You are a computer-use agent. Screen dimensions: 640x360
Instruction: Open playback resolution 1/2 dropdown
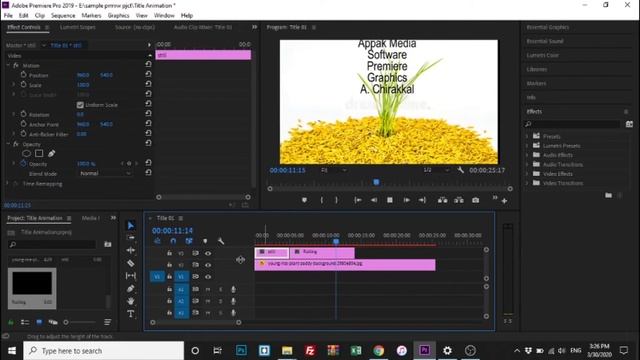point(436,170)
